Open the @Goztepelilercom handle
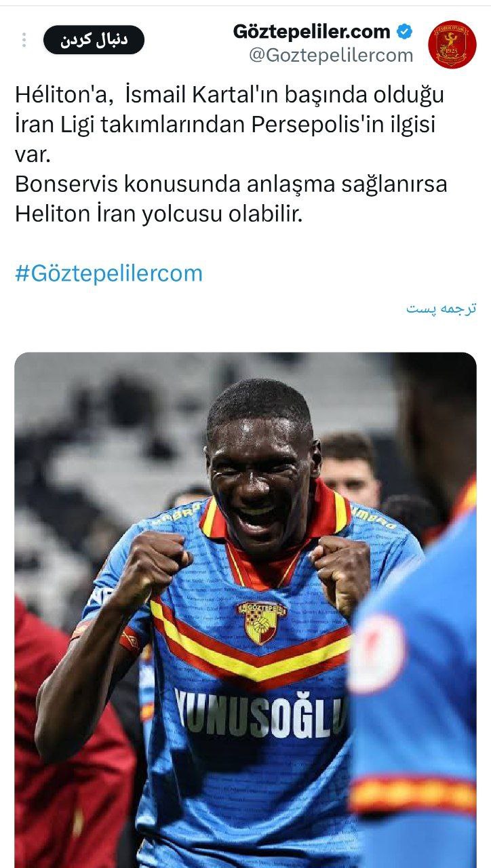Image resolution: width=491 pixels, height=868 pixels. [x=331, y=56]
